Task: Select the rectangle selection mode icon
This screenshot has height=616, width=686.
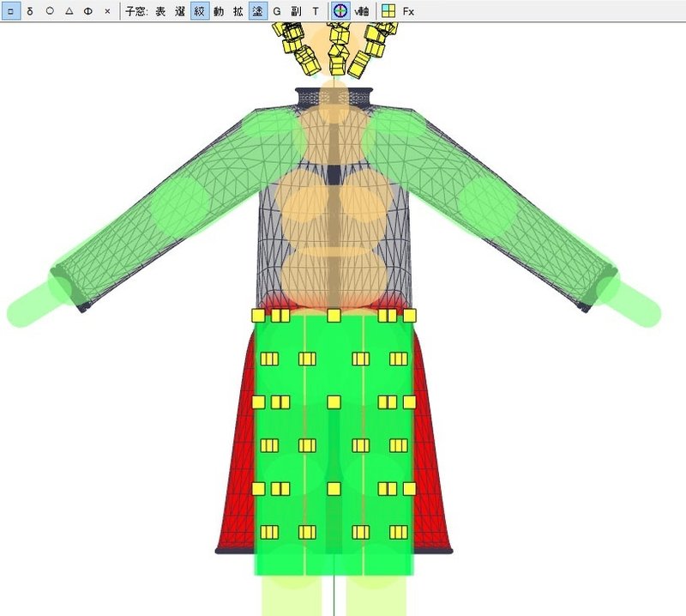Action: 10,12
